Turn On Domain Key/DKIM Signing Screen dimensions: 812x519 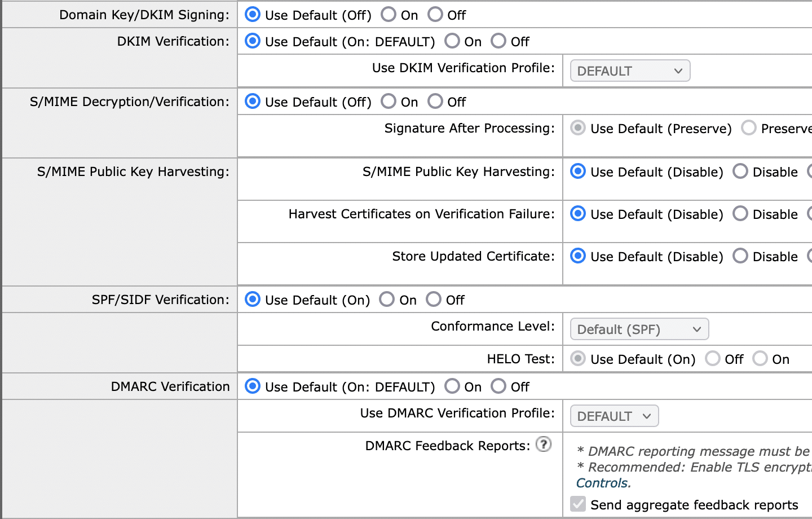point(389,14)
